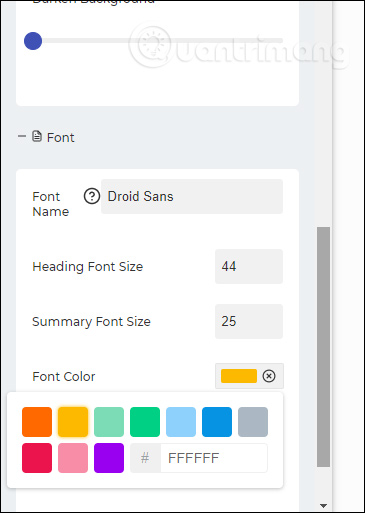Select the orange color swatch

coord(37,422)
